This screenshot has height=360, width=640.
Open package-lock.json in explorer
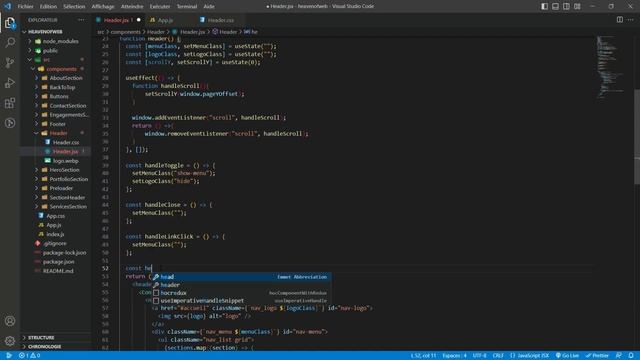[64, 253]
